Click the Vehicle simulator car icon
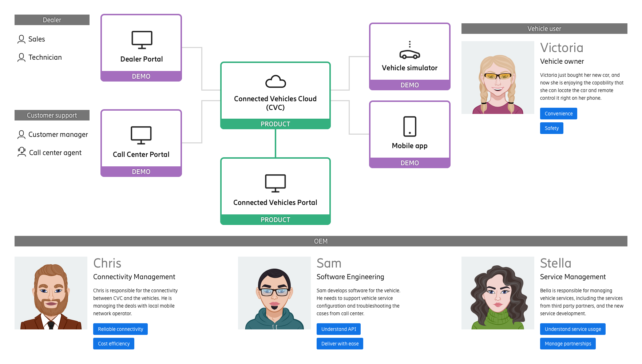 (409, 51)
